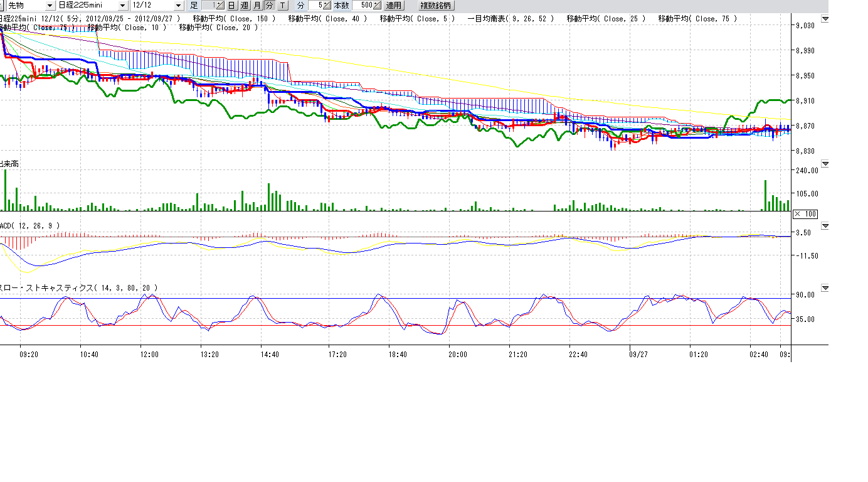Select the tick chart T button
868x482 pixels.
pyautogui.click(x=282, y=6)
